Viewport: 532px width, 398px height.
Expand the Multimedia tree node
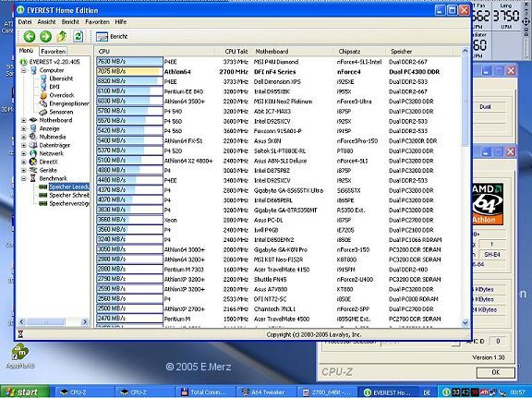pyautogui.click(x=24, y=137)
